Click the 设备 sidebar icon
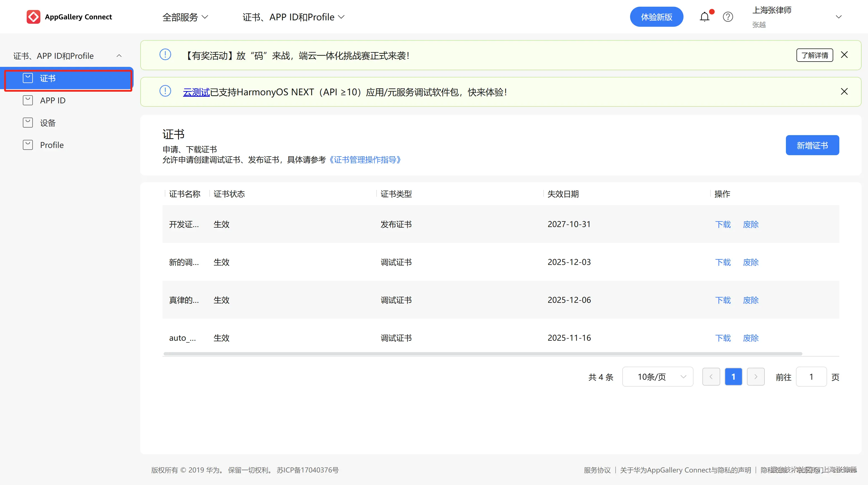Screen dimensions: 868x485 (x=28, y=123)
